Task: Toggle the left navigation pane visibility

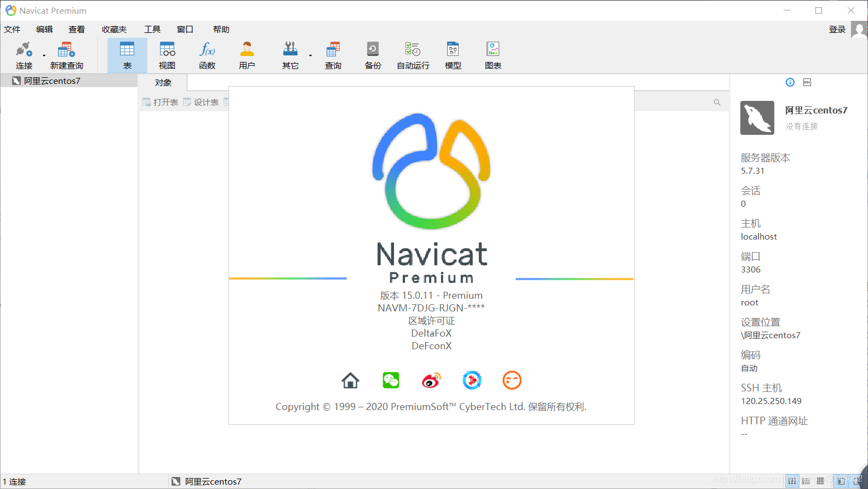Action: (841, 481)
